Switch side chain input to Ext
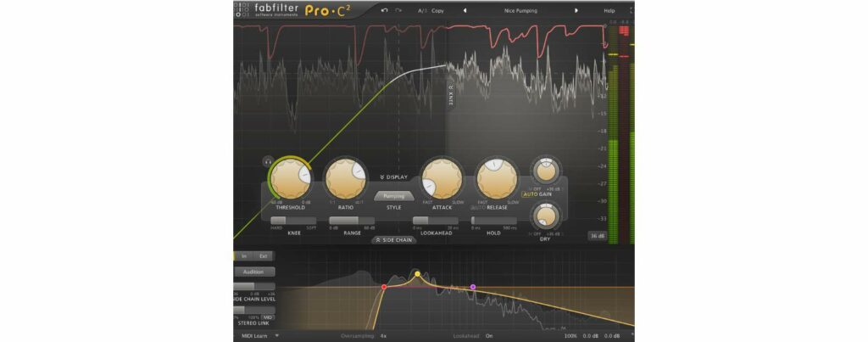This screenshot has width=868, height=342. [263, 255]
